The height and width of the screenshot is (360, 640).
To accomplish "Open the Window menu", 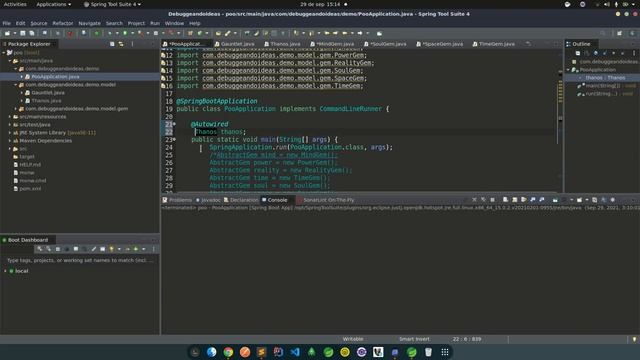I will click(174, 23).
